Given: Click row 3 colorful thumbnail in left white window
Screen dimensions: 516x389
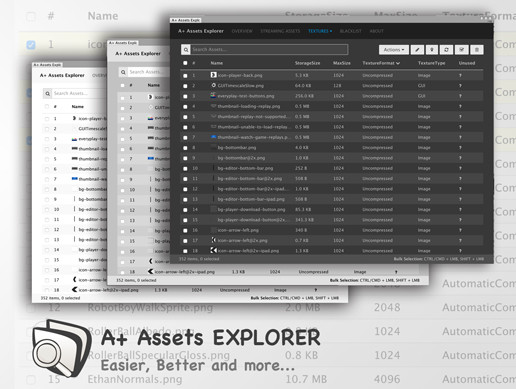Looking at the screenshot, I should pos(75,139).
